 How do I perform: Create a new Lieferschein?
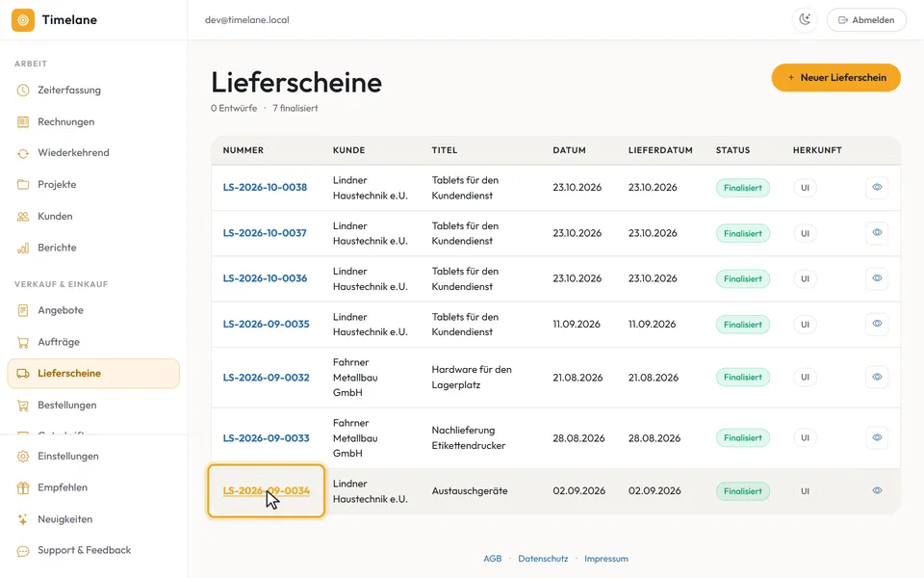[x=835, y=77]
